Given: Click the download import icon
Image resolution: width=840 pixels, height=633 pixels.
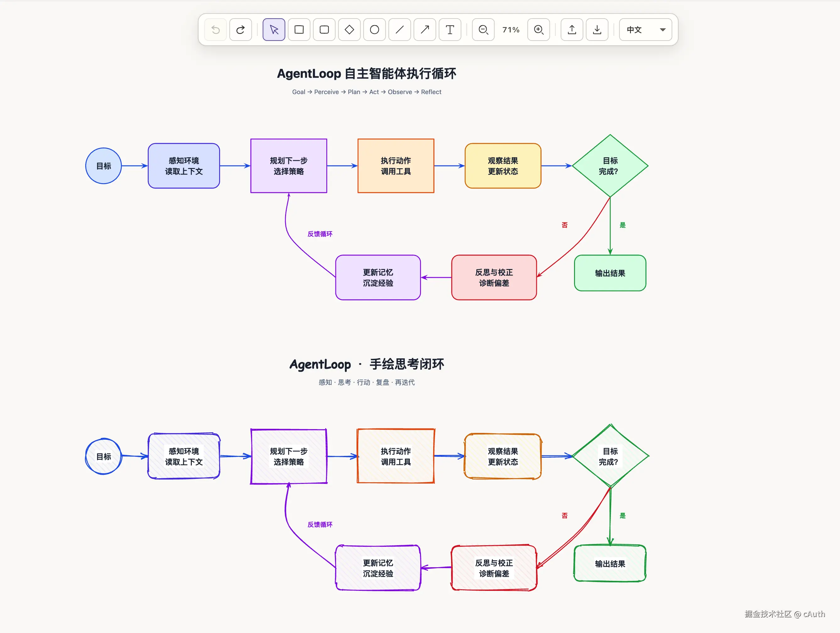Looking at the screenshot, I should tap(597, 30).
